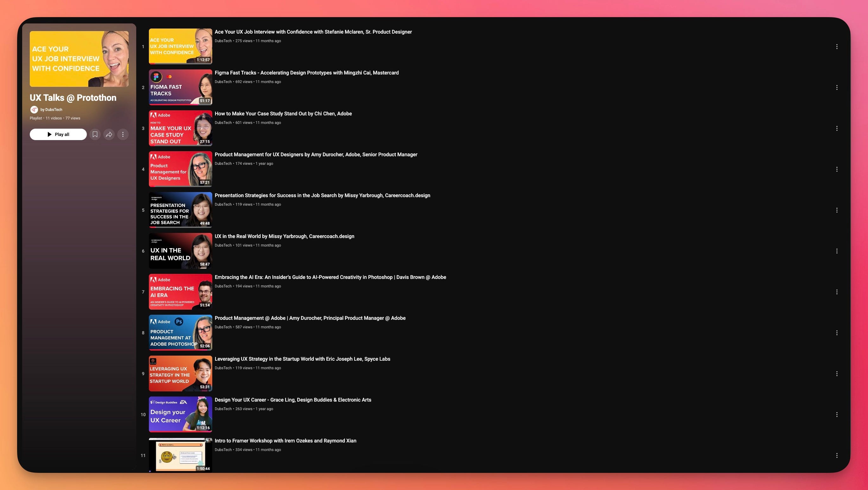Open title 'Intro to Framer Workshop with Irem Ozekes'
Viewport: 868px width, 490px height.
point(285,441)
